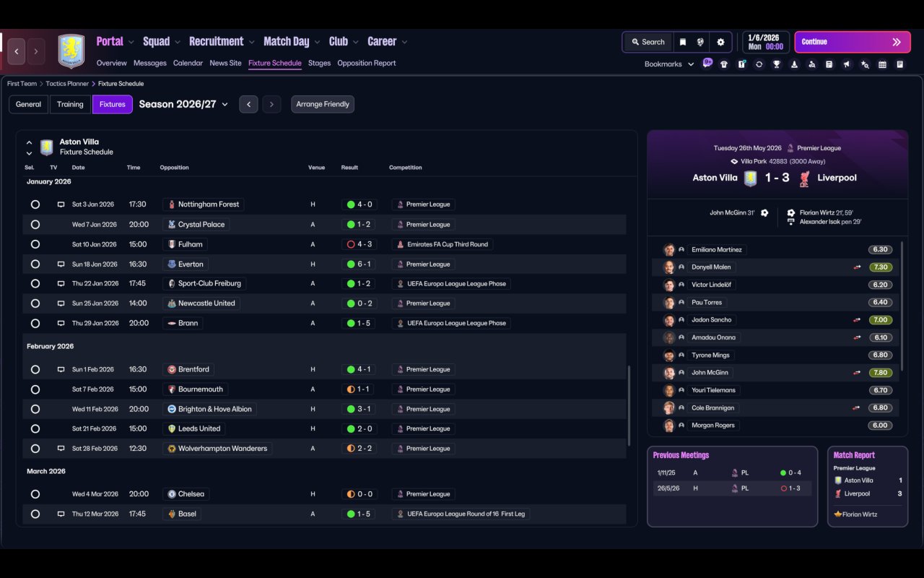Select the Leeds United fixture radio button

coord(35,428)
